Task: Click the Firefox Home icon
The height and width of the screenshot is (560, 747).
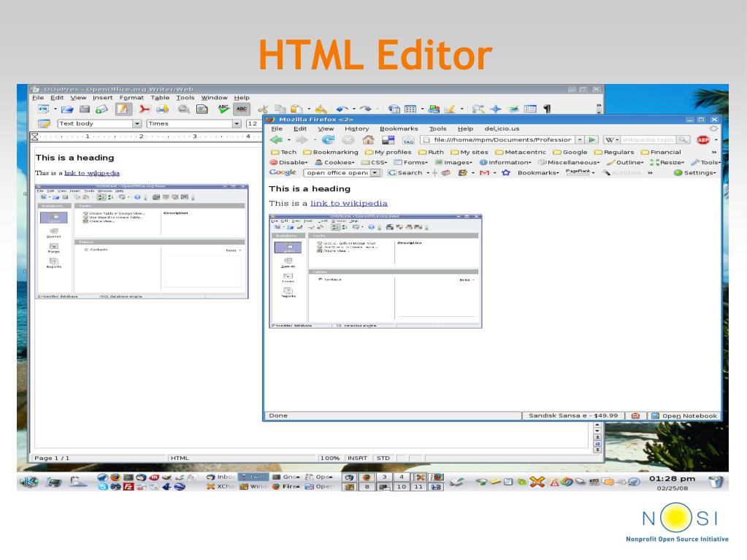Action: pyautogui.click(x=369, y=141)
